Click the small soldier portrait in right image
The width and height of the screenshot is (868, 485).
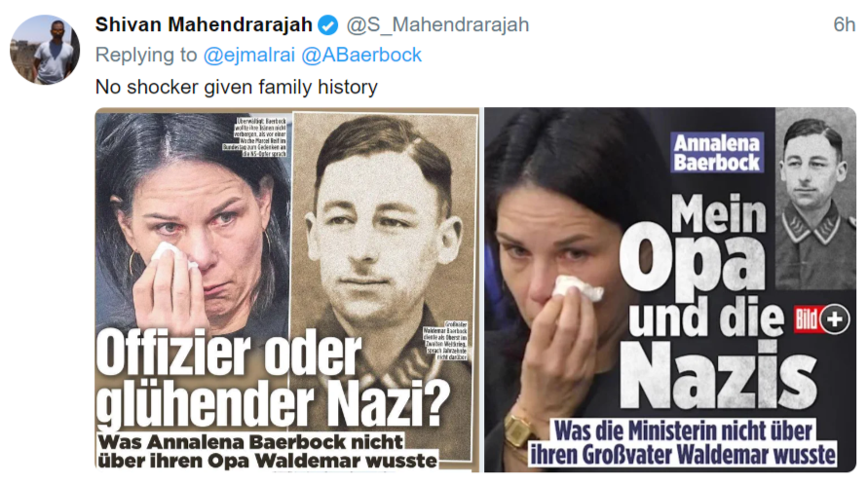815,199
